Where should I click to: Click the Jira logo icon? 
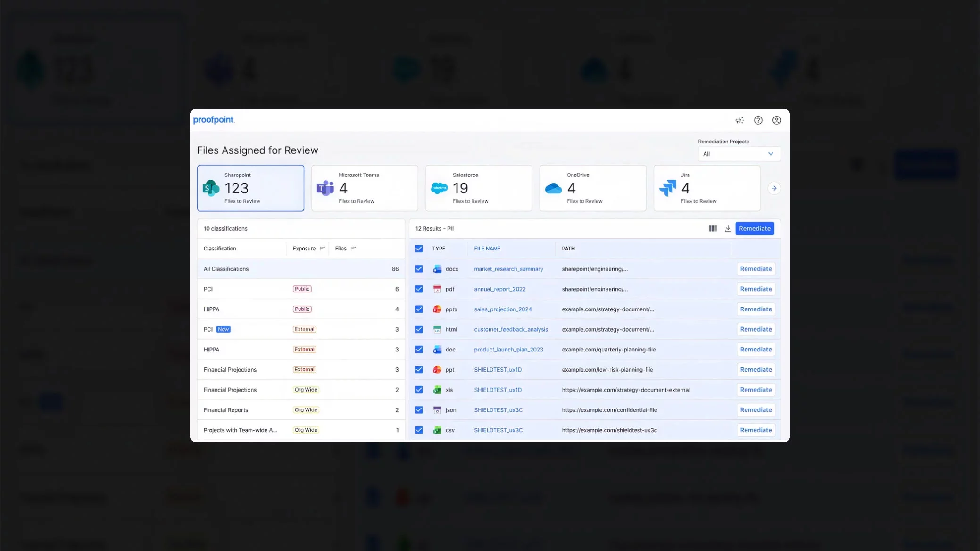tap(667, 188)
